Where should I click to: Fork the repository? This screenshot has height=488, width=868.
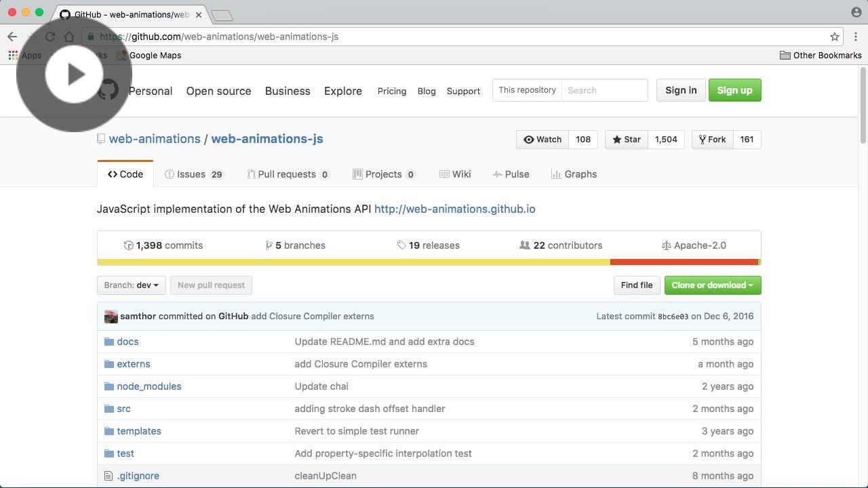point(712,140)
